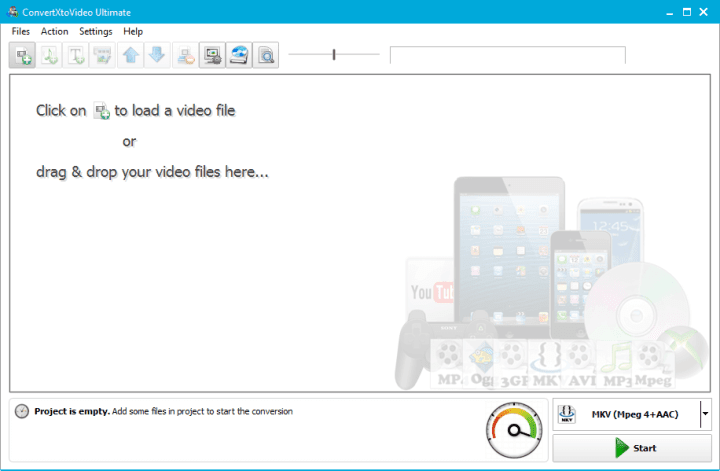Open the Action menu
The width and height of the screenshot is (720, 471).
pyautogui.click(x=54, y=31)
